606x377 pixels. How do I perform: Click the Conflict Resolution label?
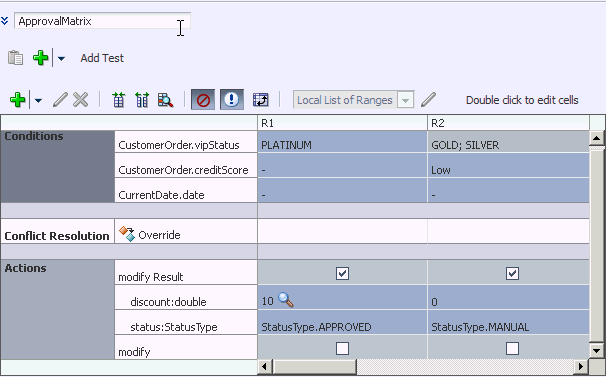pos(57,236)
